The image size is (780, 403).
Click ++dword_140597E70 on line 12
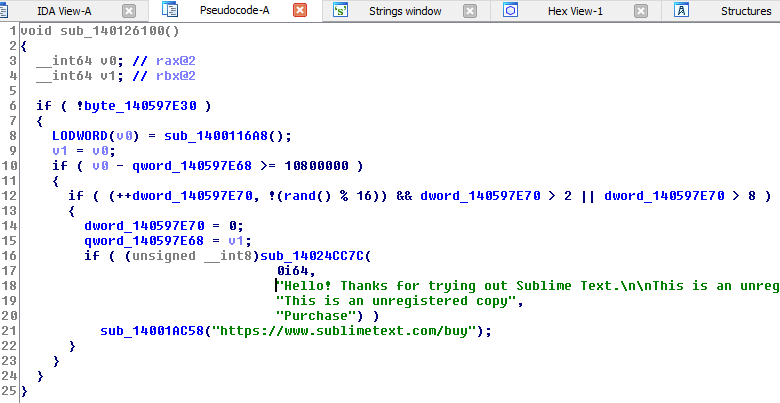[x=184, y=196]
